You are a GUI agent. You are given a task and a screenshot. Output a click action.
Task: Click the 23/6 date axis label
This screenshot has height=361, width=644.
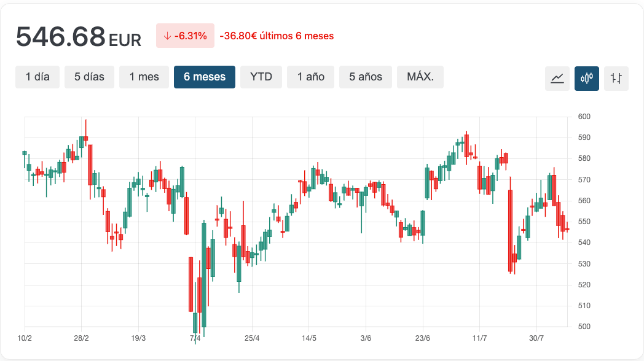tap(423, 338)
